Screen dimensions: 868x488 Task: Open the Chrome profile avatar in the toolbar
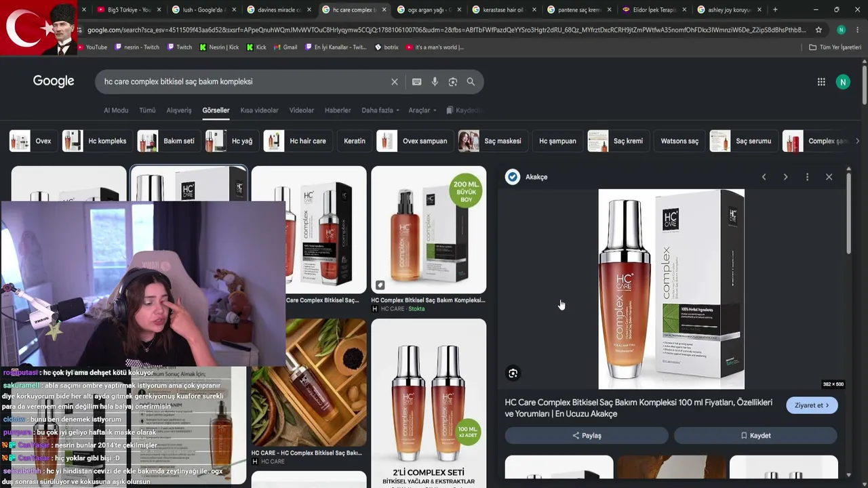click(x=841, y=30)
